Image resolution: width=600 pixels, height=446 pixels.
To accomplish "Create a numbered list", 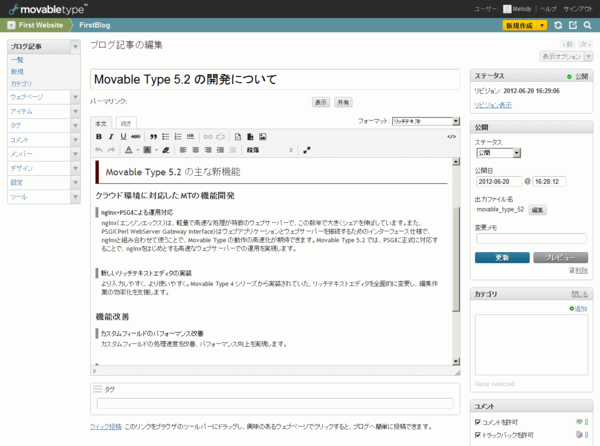I will click(178, 137).
